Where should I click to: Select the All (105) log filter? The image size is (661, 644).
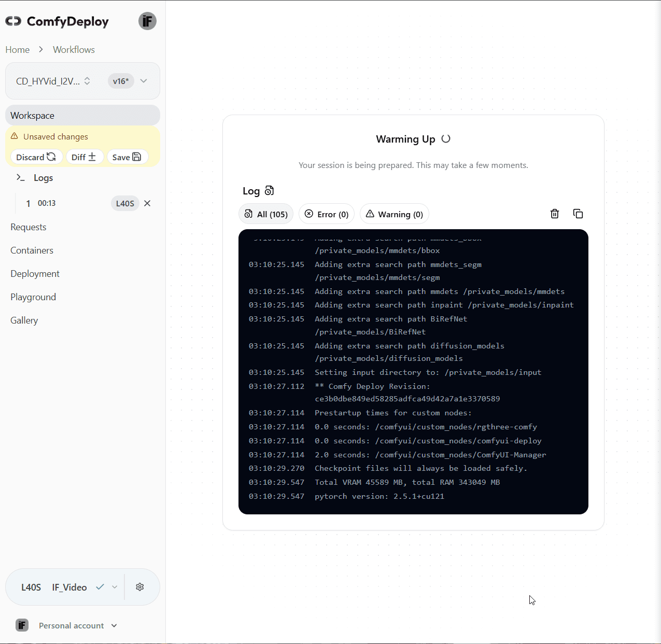click(265, 214)
